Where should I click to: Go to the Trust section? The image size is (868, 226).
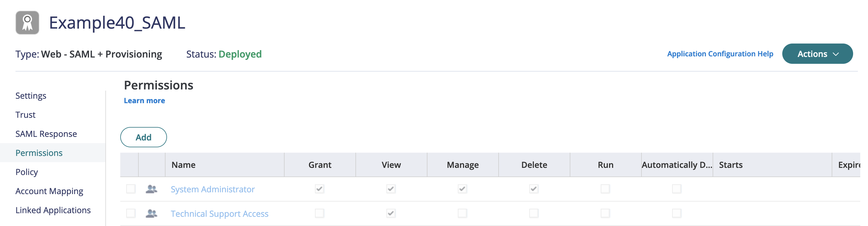click(26, 115)
